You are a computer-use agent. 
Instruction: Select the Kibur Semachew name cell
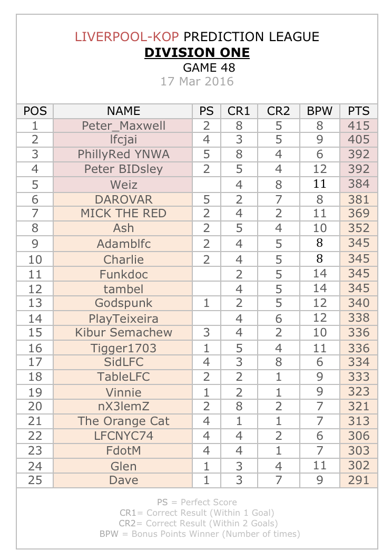(x=123, y=333)
